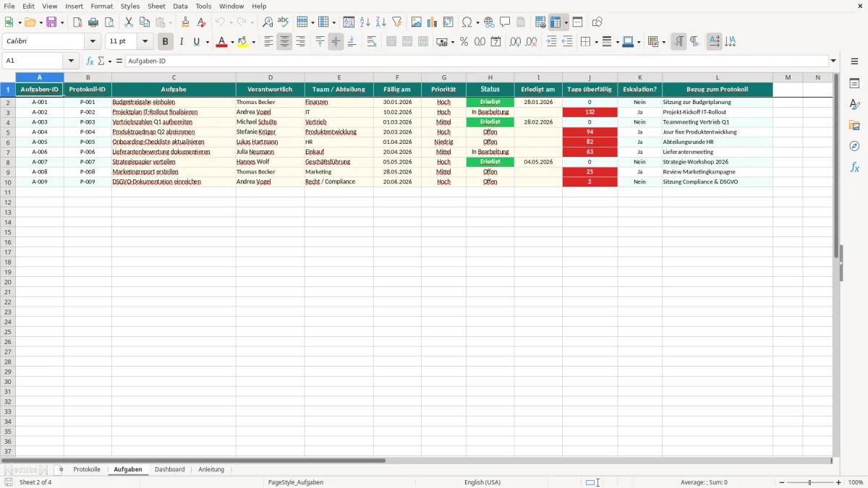
Task: Export directly as PDF
Action: [x=77, y=22]
